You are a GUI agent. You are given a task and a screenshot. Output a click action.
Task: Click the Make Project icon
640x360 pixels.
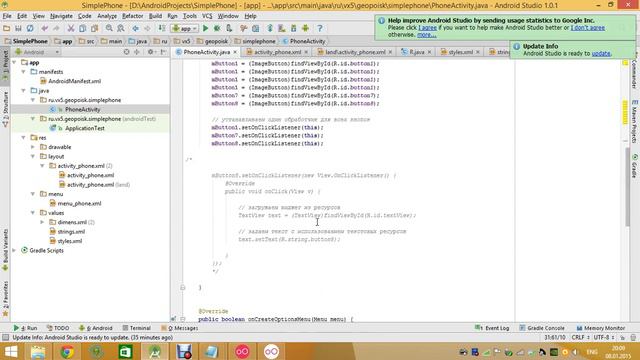pos(162,28)
